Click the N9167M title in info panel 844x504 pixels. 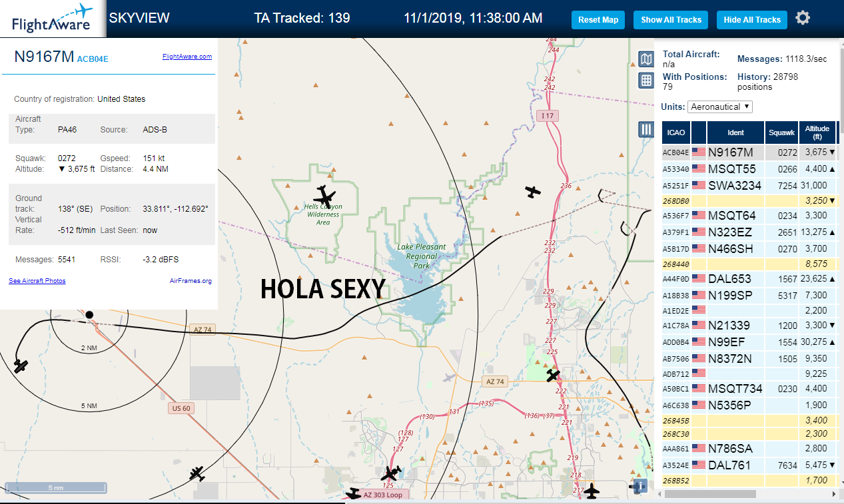click(44, 57)
